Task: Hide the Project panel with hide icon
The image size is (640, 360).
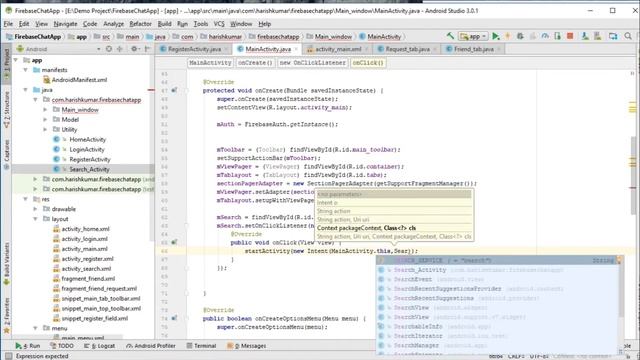Action: (147, 49)
